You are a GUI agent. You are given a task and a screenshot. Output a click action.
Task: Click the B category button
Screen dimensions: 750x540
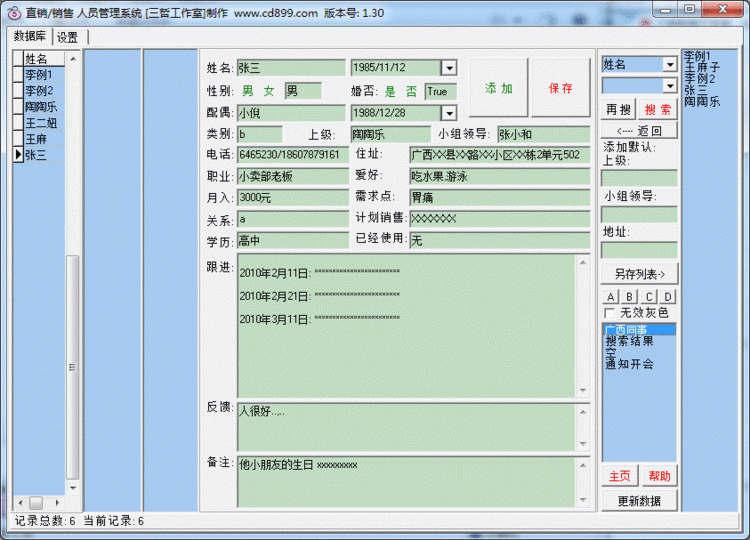pyautogui.click(x=630, y=296)
